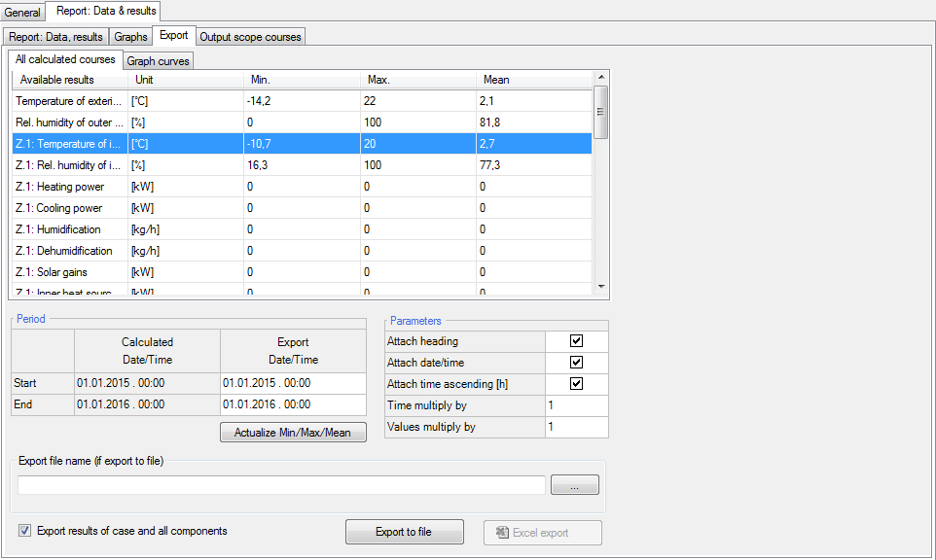This screenshot has width=936, height=560.
Task: Edit the Time multiply by value field
Action: click(576, 405)
